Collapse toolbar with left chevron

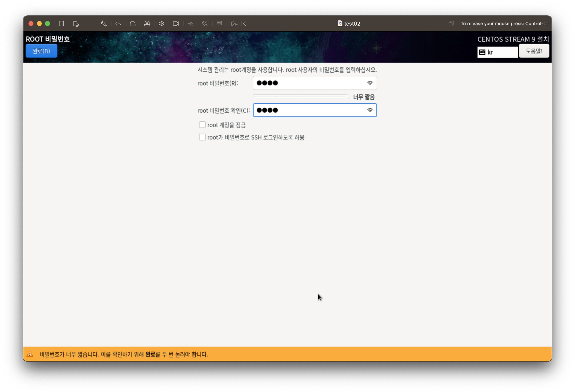click(x=245, y=24)
